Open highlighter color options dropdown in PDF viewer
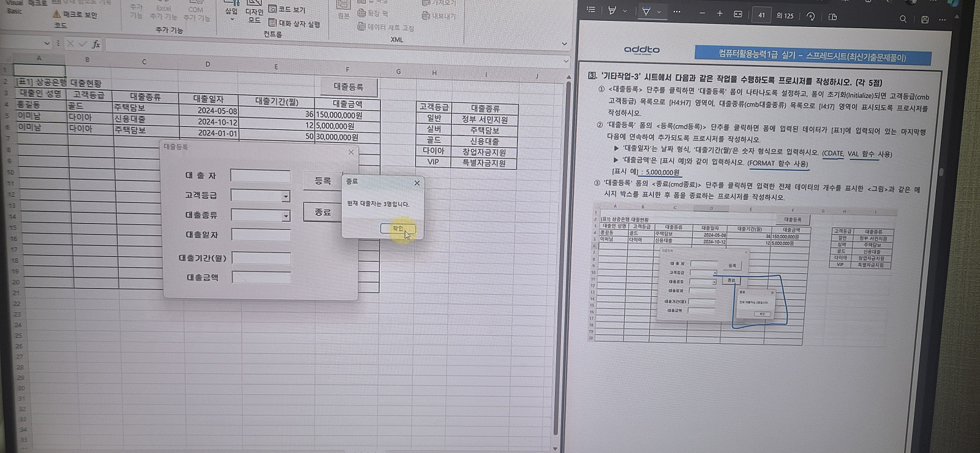Screen dimensions: 980x453 (x=625, y=11)
